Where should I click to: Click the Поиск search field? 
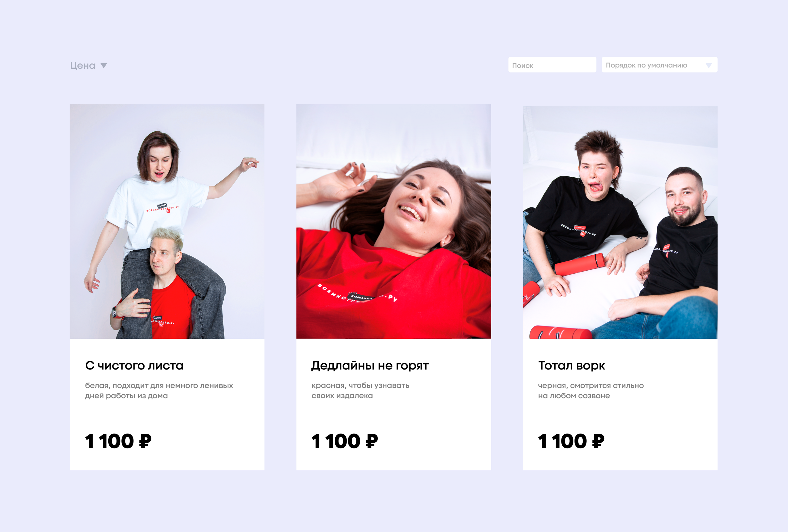[552, 65]
